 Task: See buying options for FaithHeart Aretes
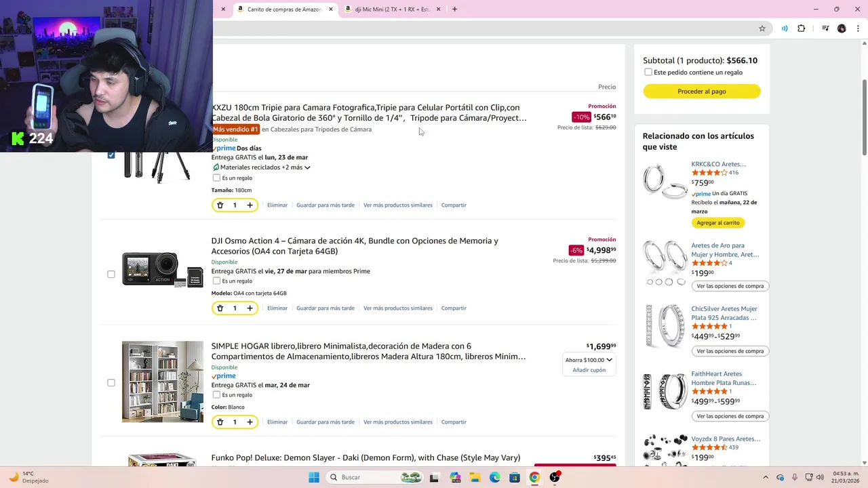[x=730, y=416]
